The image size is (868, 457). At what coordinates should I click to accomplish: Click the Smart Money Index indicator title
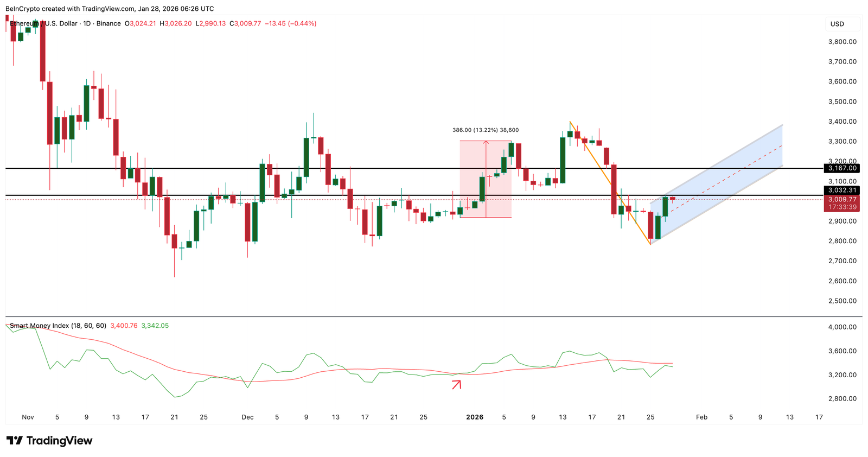[x=58, y=326]
